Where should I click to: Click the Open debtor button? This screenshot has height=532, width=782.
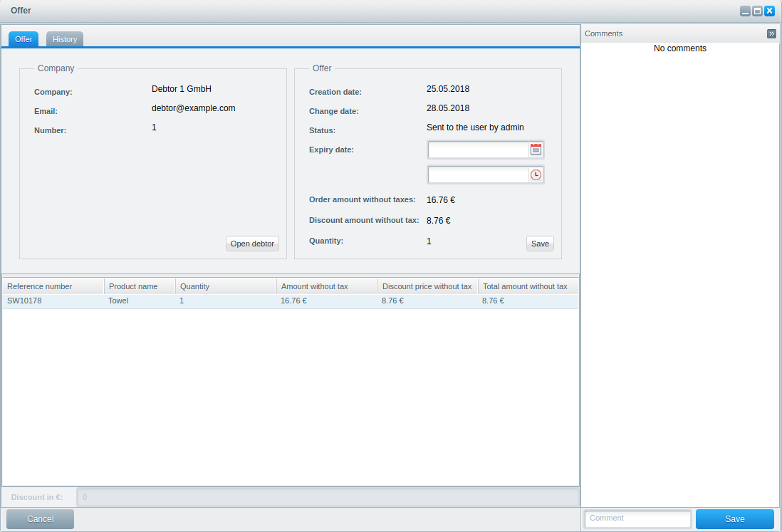252,244
